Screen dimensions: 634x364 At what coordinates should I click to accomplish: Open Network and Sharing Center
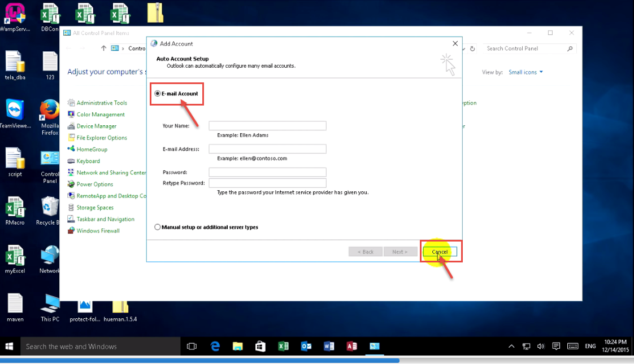coord(110,172)
